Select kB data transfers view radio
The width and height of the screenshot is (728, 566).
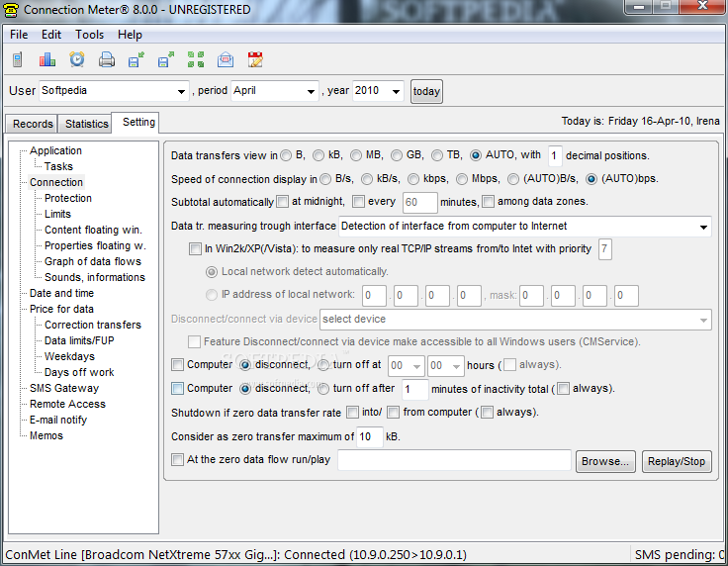click(318, 155)
